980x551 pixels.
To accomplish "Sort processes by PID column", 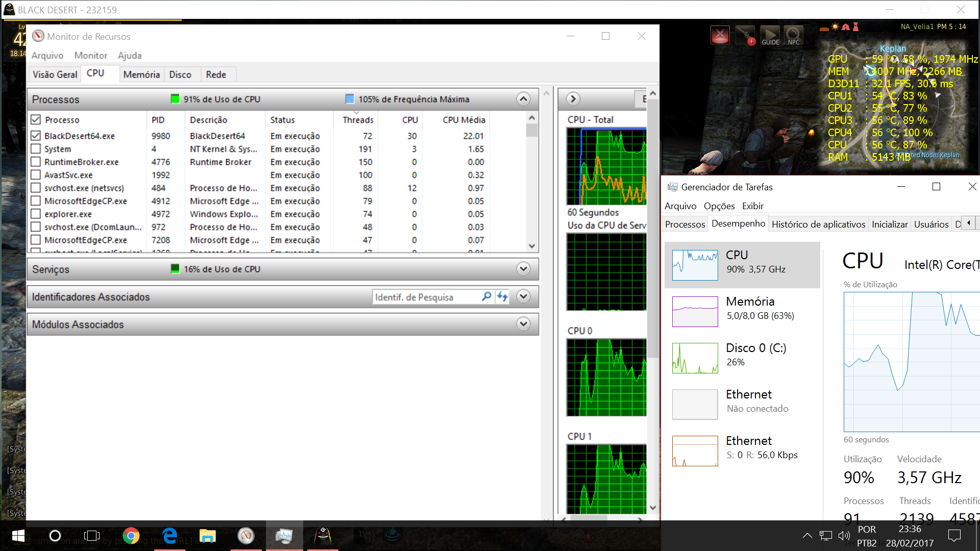I will (158, 120).
